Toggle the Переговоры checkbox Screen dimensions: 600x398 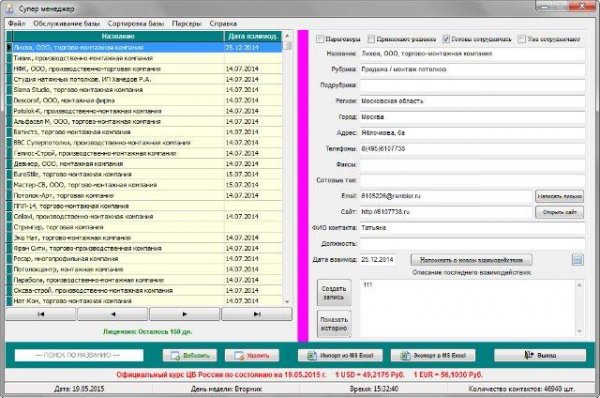320,39
